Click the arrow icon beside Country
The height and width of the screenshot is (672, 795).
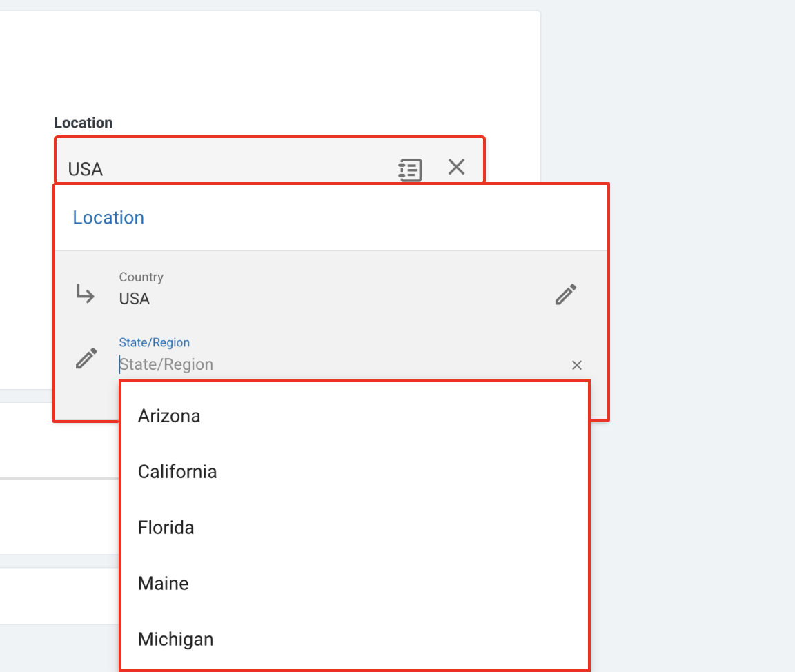pyautogui.click(x=85, y=293)
